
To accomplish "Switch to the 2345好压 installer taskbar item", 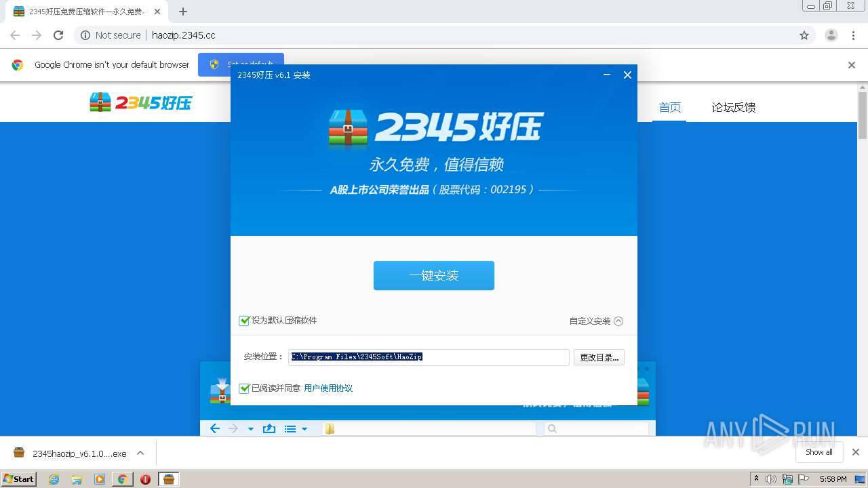I will pyautogui.click(x=168, y=479).
